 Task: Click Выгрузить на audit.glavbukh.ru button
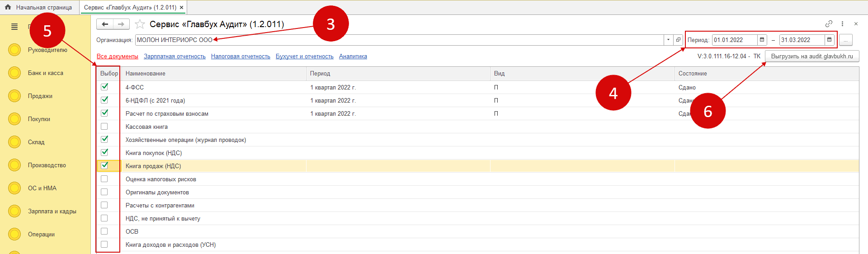[812, 56]
